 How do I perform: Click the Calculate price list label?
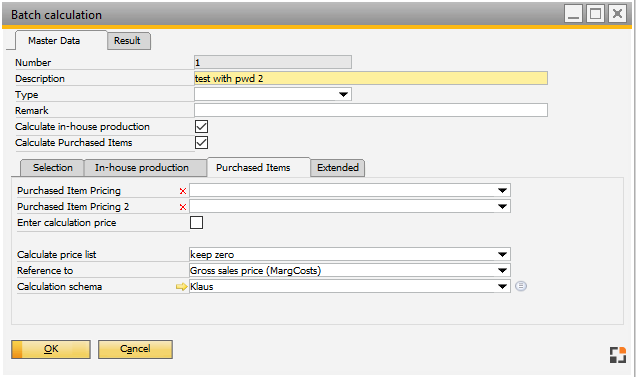tap(56, 255)
